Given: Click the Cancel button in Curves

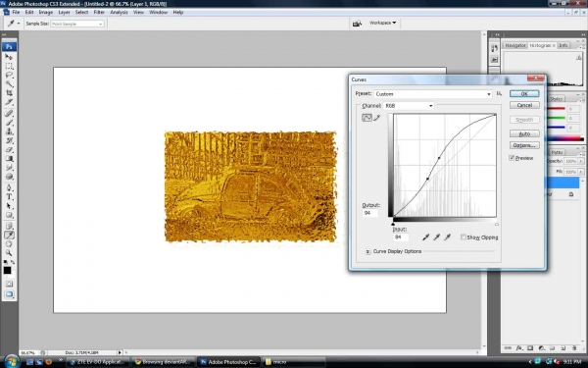Looking at the screenshot, I should [x=524, y=105].
